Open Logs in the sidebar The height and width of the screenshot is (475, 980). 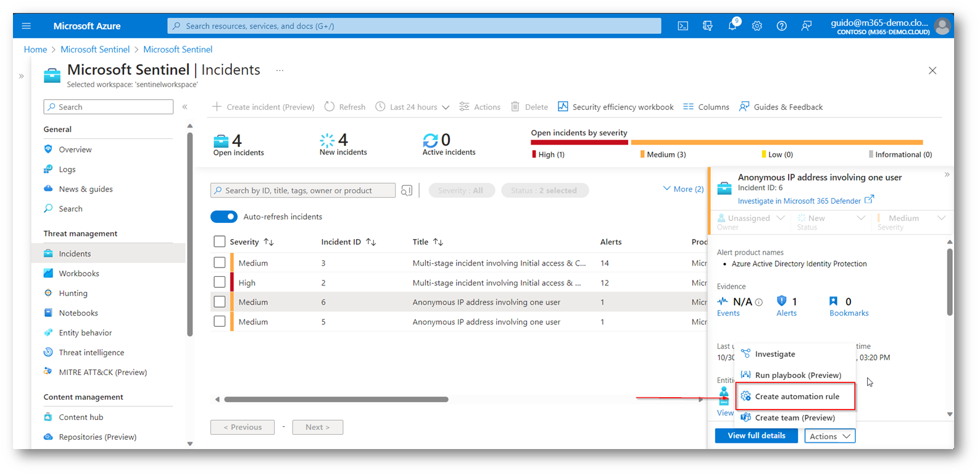[67, 169]
